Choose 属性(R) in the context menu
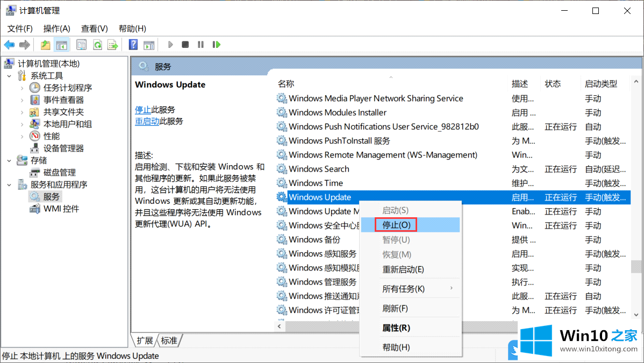644x363 pixels. point(411,328)
